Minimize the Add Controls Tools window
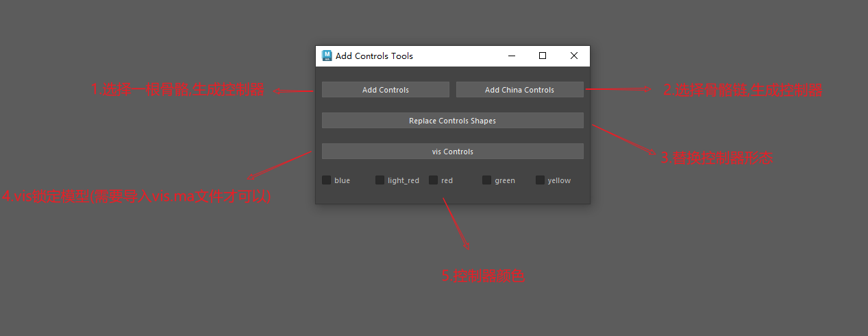Viewport: 868px width, 336px height. [x=511, y=56]
